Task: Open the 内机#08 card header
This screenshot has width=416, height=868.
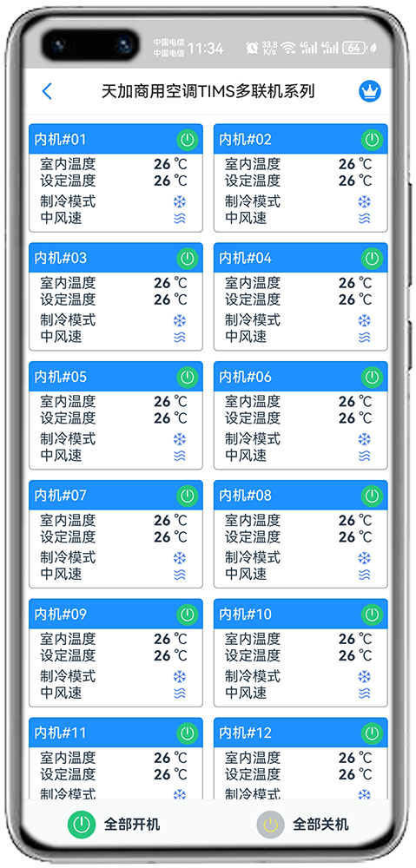Action: tap(300, 496)
